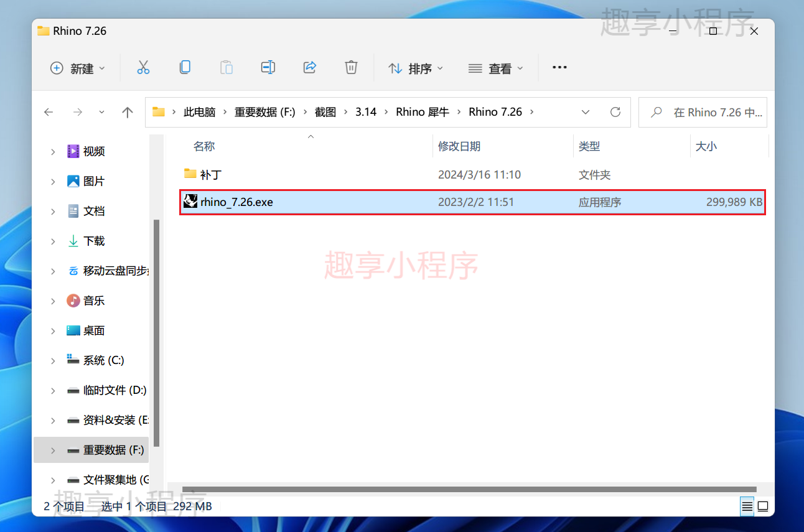Open recent locations dropdown arrow
The width and height of the screenshot is (804, 532).
101,112
